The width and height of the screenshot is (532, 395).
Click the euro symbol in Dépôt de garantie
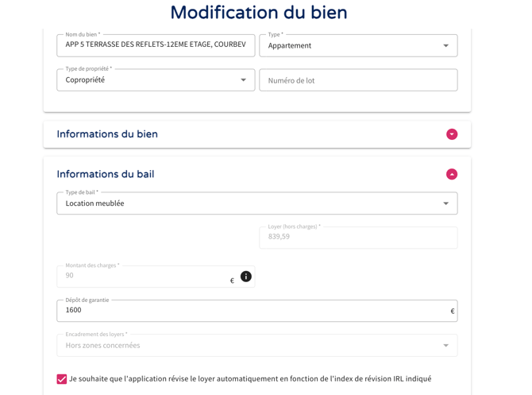click(x=453, y=312)
